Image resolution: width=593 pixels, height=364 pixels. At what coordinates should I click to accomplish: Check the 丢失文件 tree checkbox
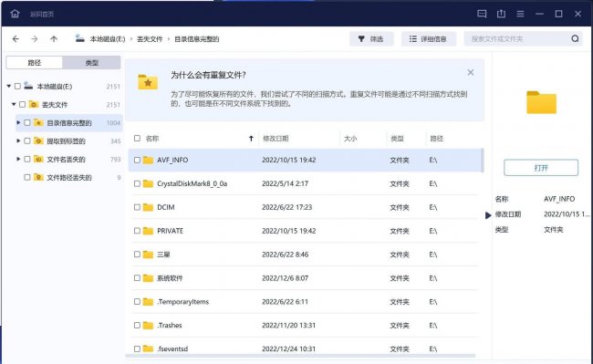point(22,104)
